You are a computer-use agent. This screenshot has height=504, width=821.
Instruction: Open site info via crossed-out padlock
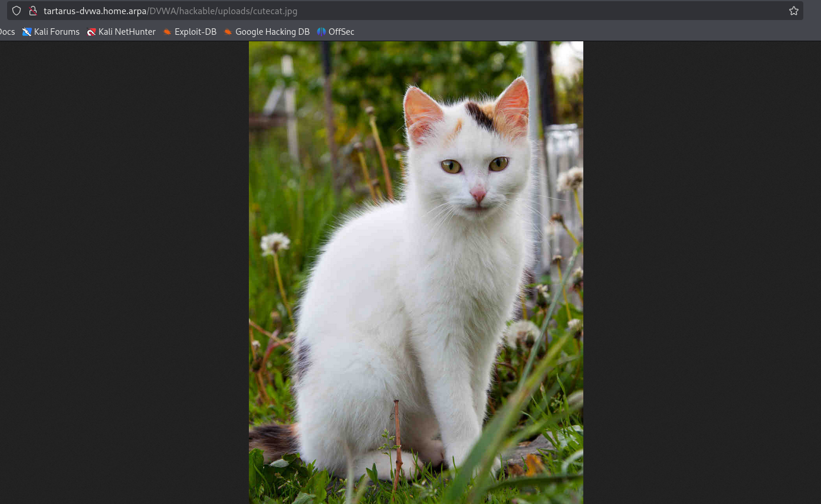[x=32, y=11]
